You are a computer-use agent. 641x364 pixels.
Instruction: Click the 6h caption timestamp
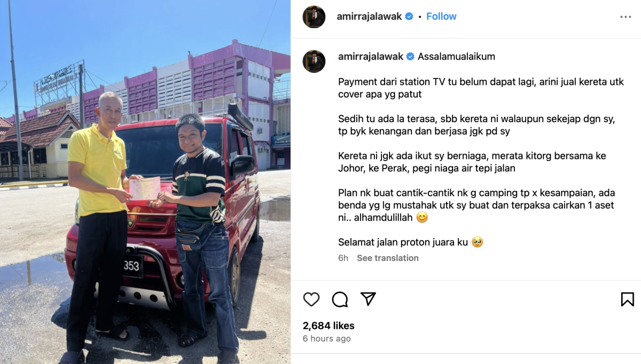tap(343, 258)
